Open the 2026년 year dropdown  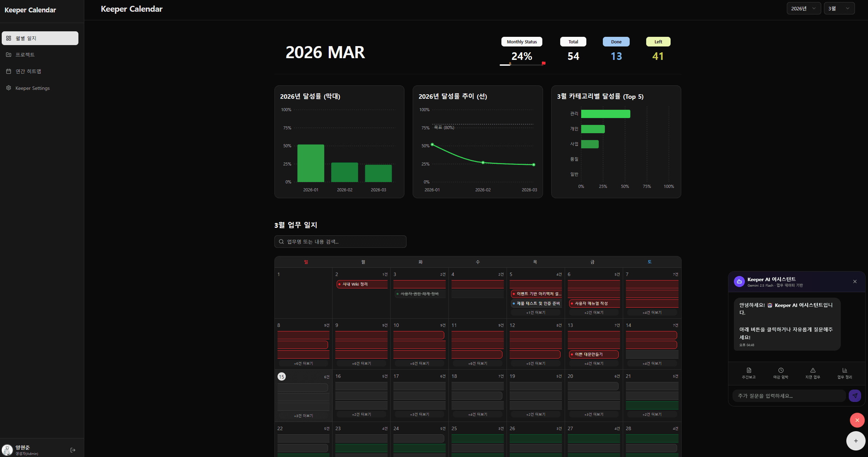pos(803,9)
